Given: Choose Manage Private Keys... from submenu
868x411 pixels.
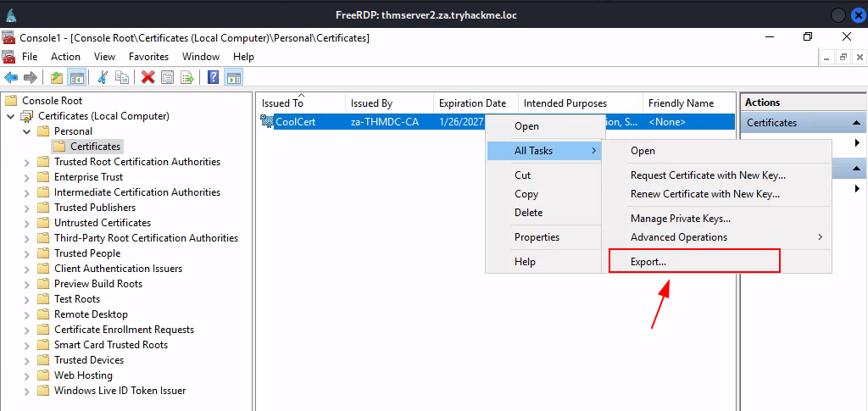Looking at the screenshot, I should [x=717, y=219].
